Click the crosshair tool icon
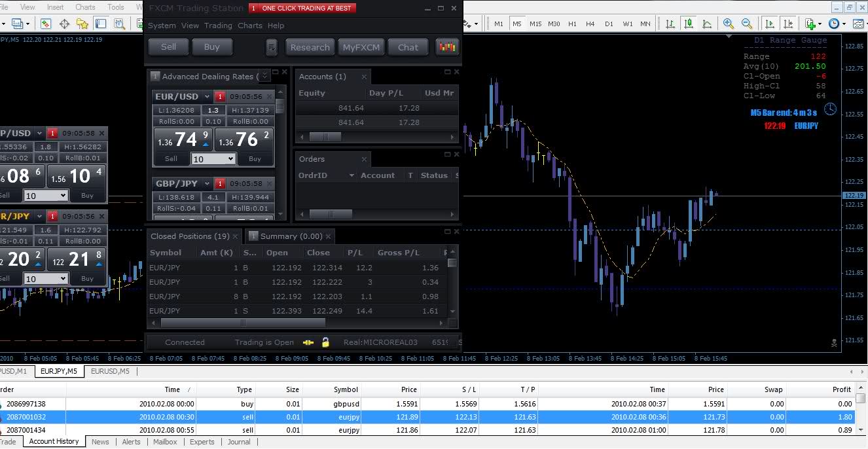Viewport: 868px width, 449px height. [64, 24]
